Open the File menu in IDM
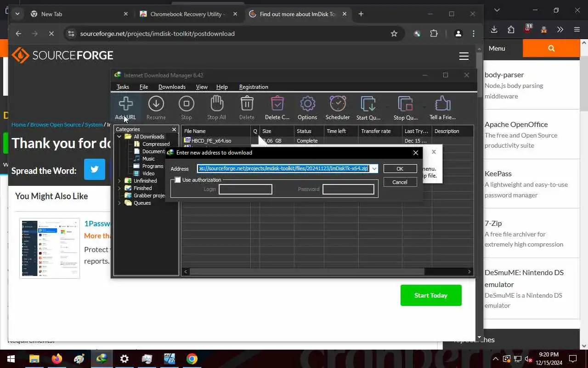Screen dimensions: 588x368 coord(144,87)
